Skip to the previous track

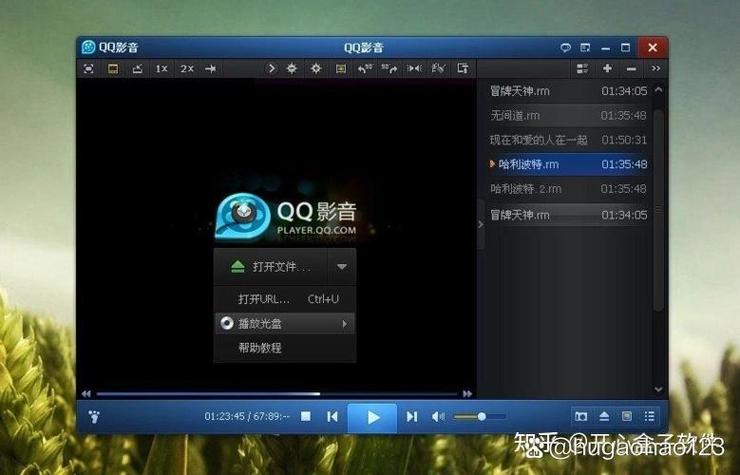pyautogui.click(x=332, y=416)
